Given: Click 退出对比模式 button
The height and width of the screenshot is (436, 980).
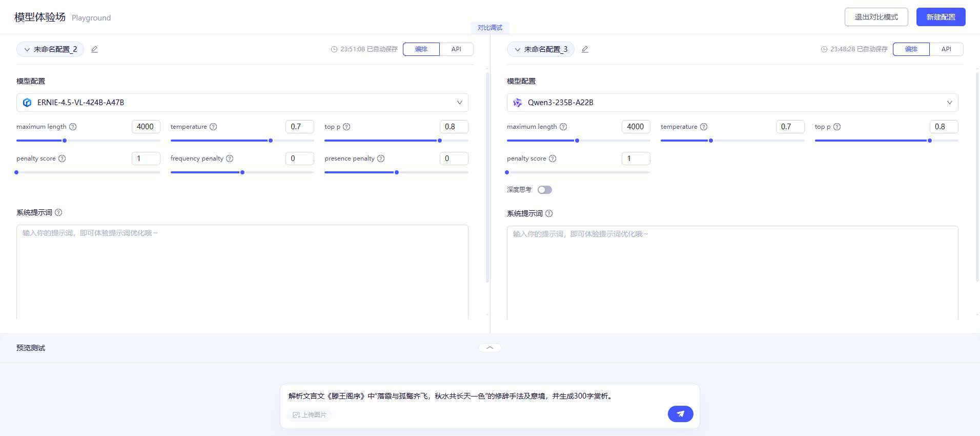Looking at the screenshot, I should tap(876, 17).
